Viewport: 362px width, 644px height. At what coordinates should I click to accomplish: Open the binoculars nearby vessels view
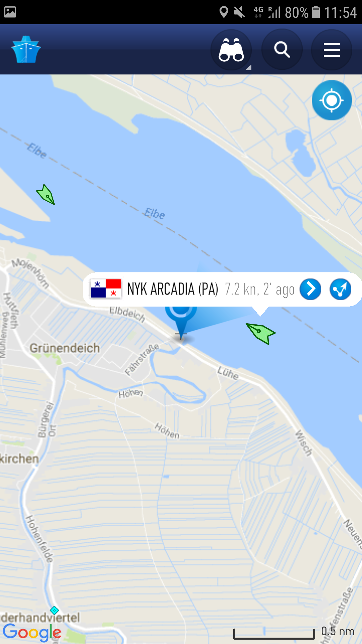(x=231, y=50)
